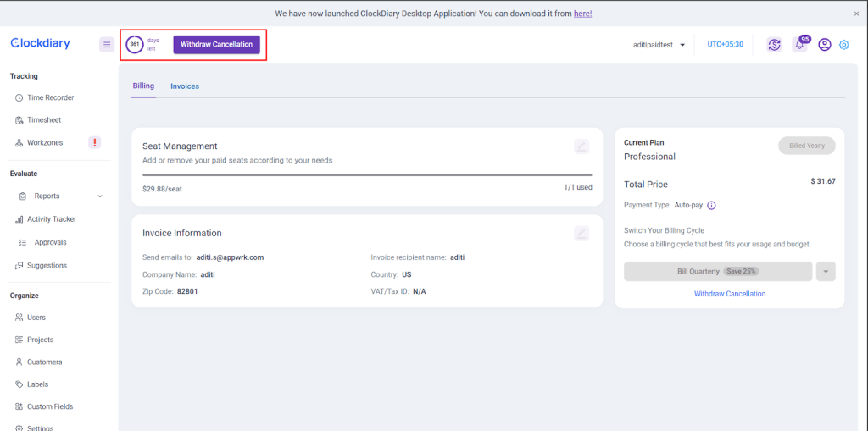
Task: Open the billing cycle dropdown arrow
Action: [826, 272]
